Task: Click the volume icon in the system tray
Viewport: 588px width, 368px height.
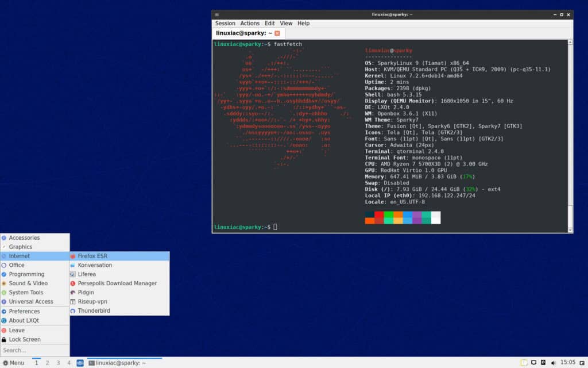Action: pyautogui.click(x=553, y=363)
